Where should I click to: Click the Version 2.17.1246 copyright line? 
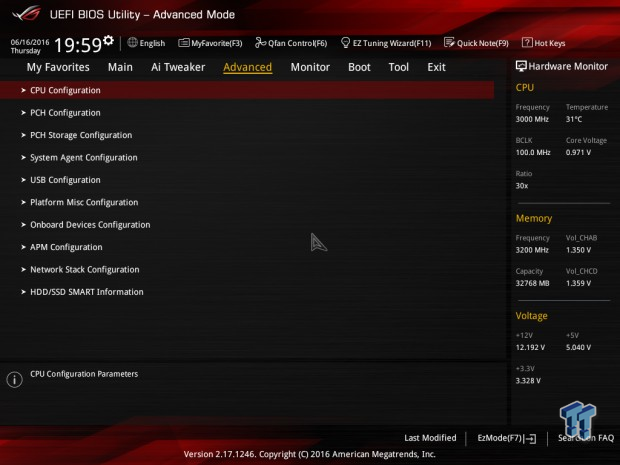310,454
